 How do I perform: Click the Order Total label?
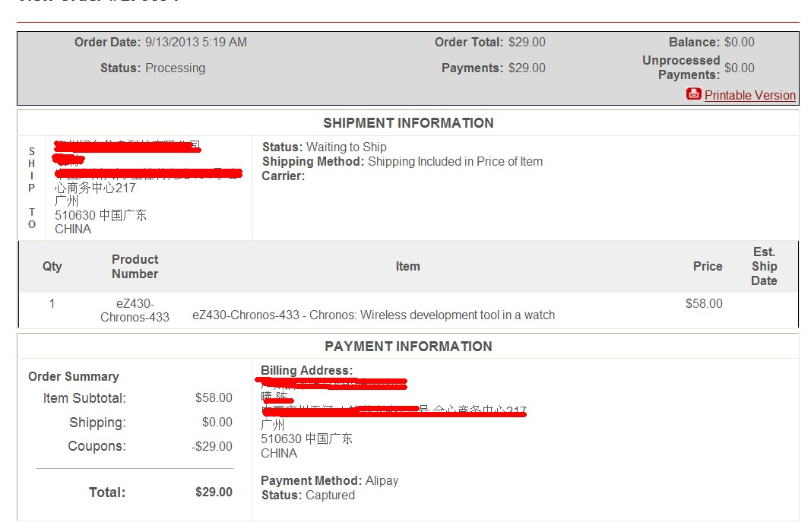[469, 43]
